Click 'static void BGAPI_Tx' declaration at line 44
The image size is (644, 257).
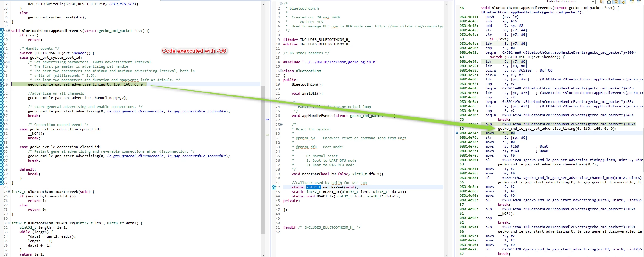pos(346,196)
